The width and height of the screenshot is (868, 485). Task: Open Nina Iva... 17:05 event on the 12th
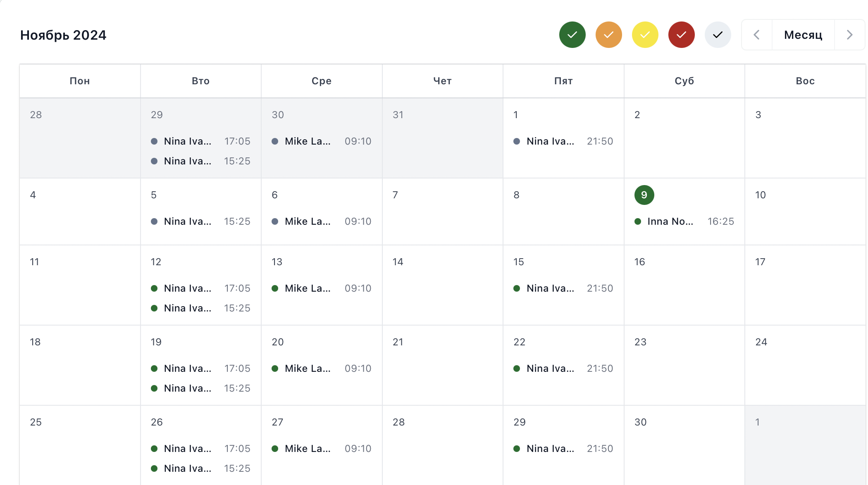200,288
